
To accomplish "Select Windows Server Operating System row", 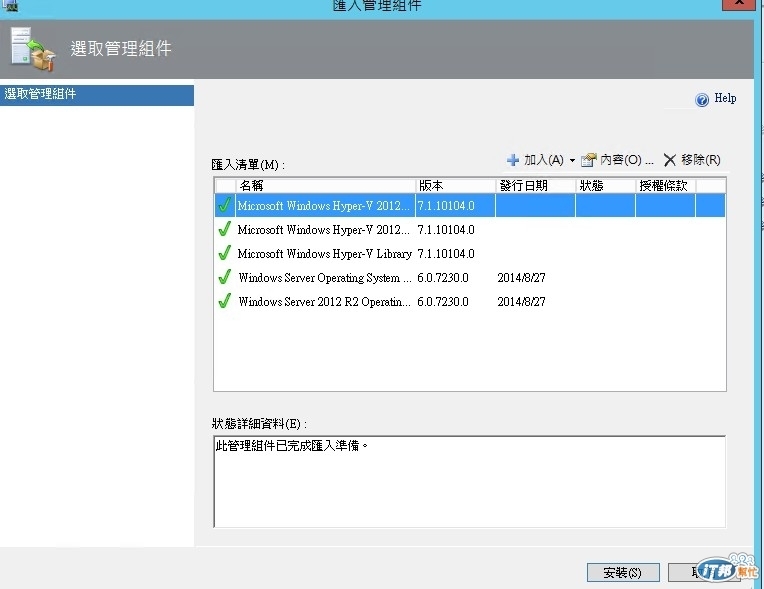I will click(x=470, y=278).
